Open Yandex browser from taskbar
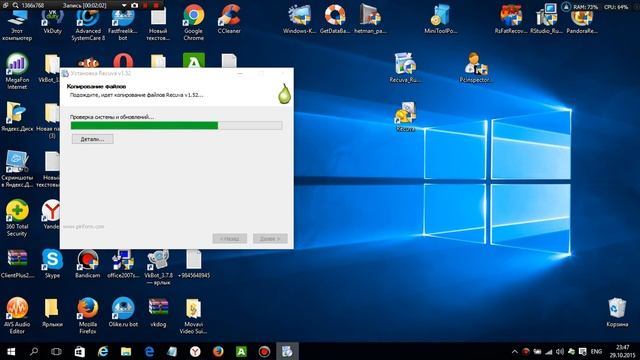Image resolution: width=640 pixels, height=360 pixels. coord(195,351)
